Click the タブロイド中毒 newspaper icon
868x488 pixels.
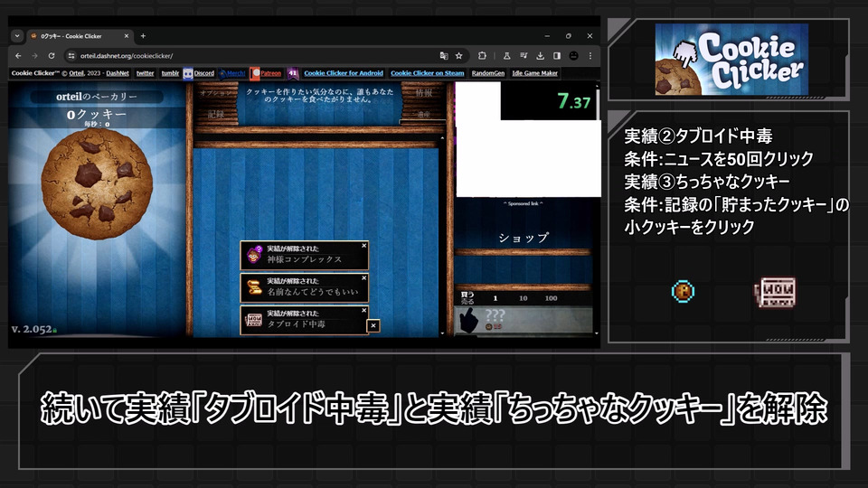(x=254, y=320)
